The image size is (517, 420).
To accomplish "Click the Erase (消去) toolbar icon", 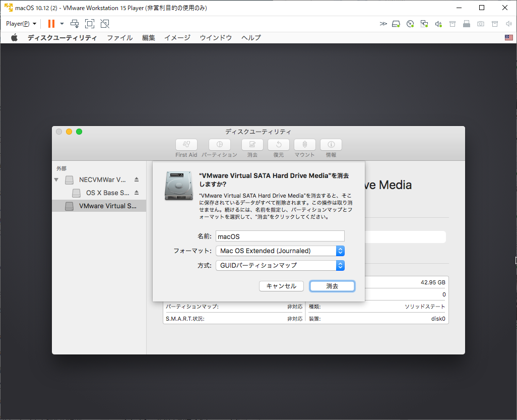I will [x=252, y=145].
